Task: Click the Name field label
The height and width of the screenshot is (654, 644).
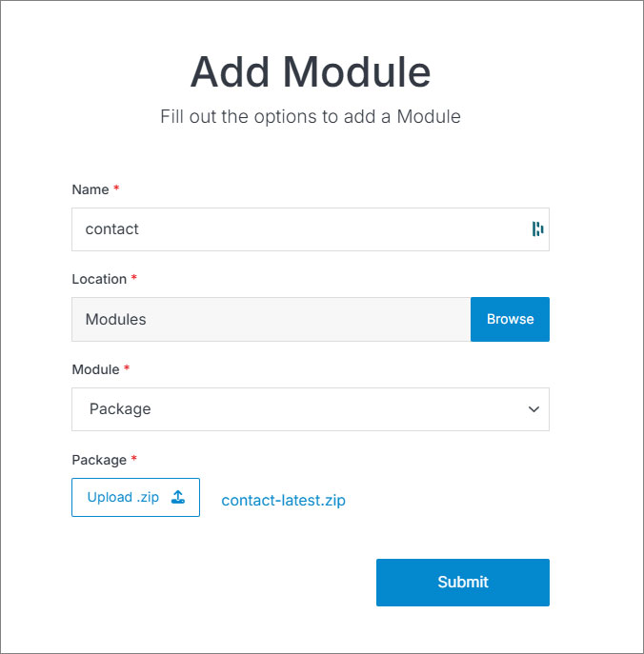Action: click(91, 189)
